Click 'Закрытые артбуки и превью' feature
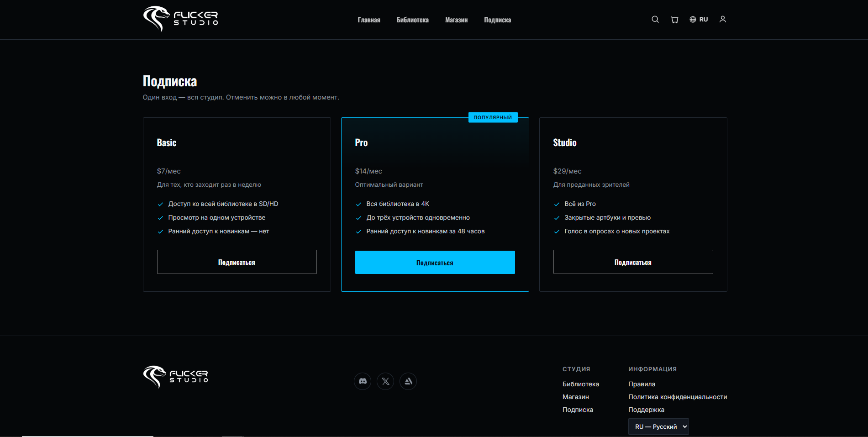Viewport: 868px width, 437px height. (x=608, y=218)
